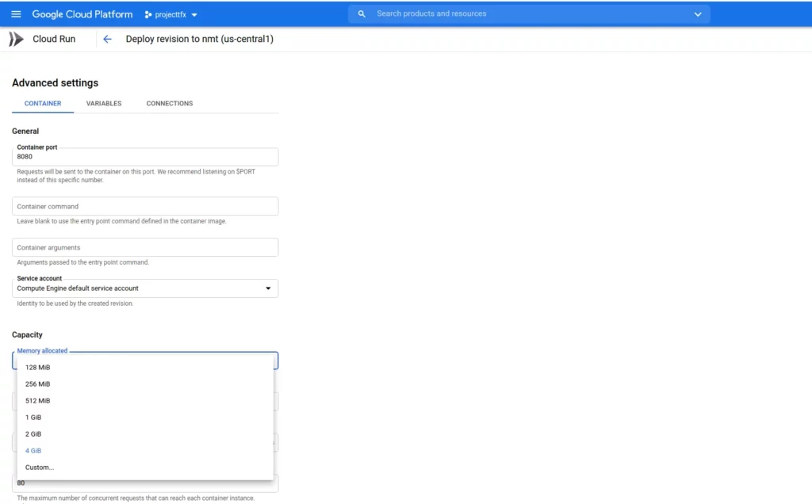Go back using the left arrow
The height and width of the screenshot is (504, 812).
(107, 39)
